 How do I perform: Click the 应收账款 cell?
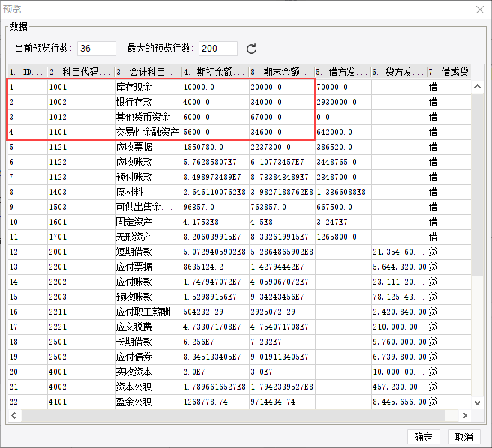point(148,162)
